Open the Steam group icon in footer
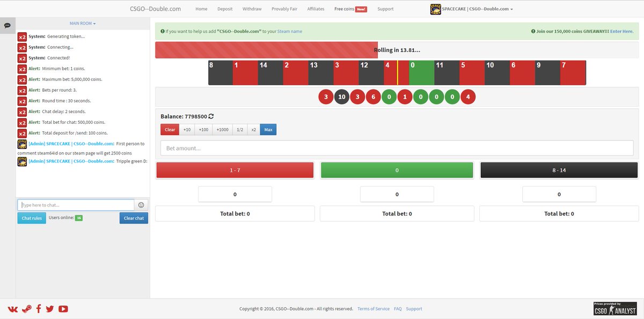644x319 pixels. pos(26,309)
